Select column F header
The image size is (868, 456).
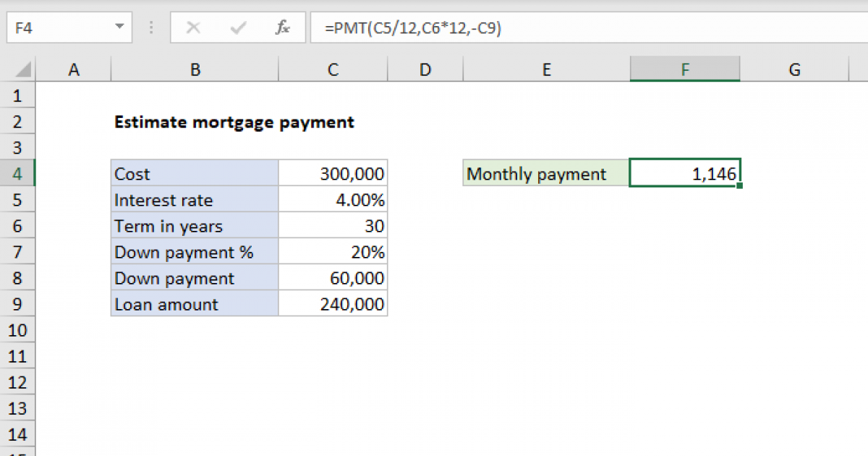pyautogui.click(x=684, y=69)
